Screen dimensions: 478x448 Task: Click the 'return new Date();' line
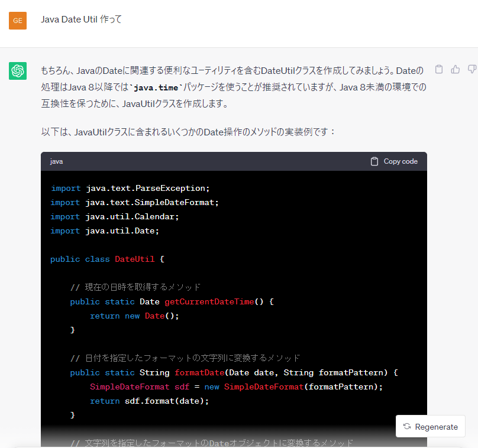pos(134,316)
